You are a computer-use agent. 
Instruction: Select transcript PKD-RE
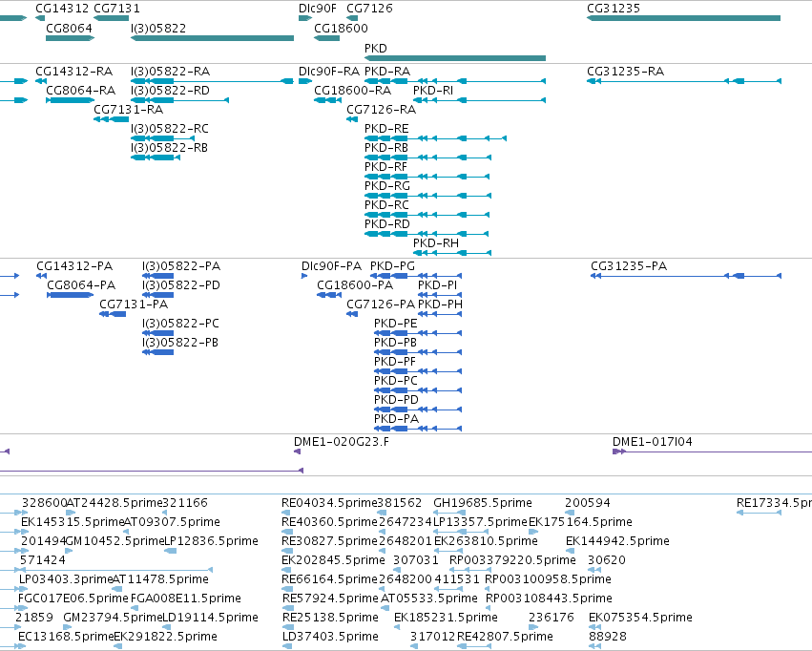[386, 129]
